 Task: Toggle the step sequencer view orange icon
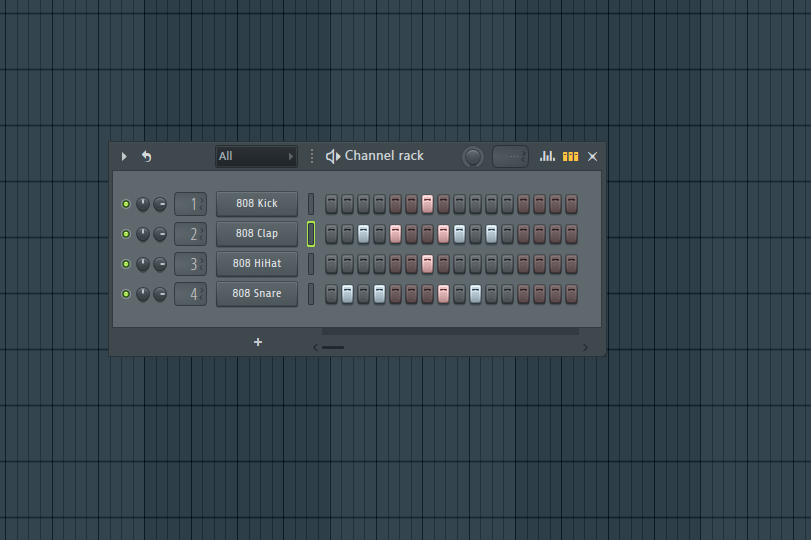coord(570,156)
